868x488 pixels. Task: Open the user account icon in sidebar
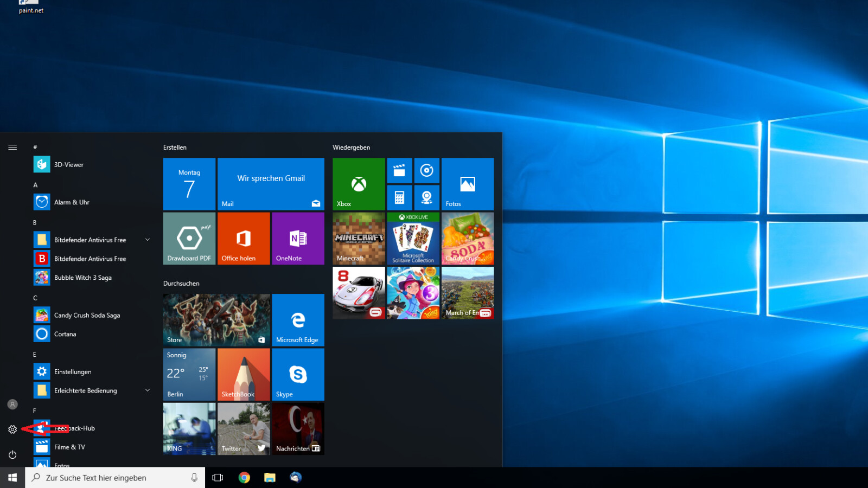[12, 404]
